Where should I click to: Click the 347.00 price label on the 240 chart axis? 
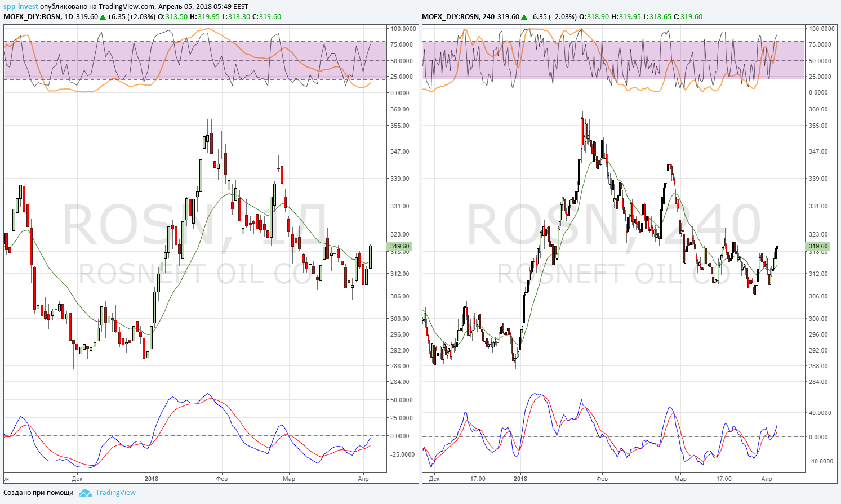pos(818,151)
